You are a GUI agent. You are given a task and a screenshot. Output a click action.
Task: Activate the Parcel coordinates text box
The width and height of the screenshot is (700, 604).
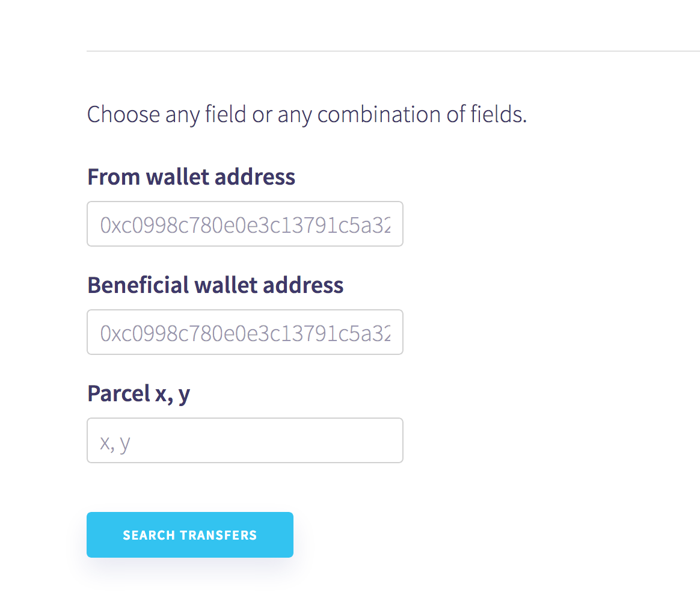(245, 440)
